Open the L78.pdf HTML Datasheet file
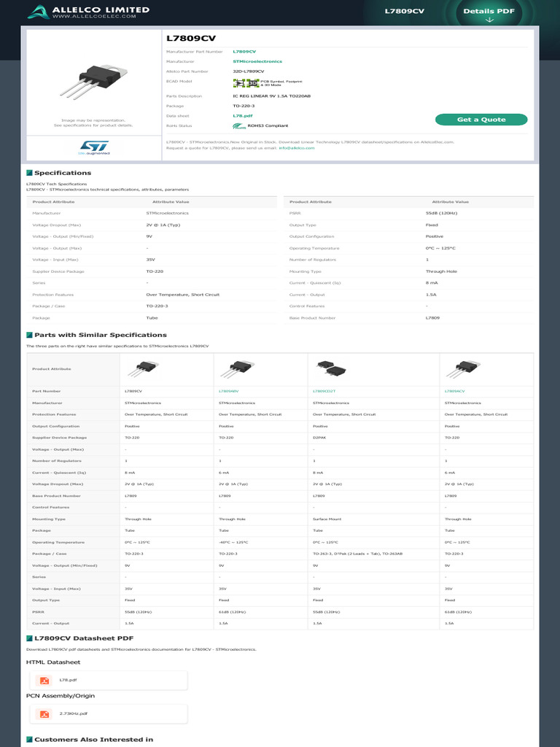The height and width of the screenshot is (747, 560). 109,681
